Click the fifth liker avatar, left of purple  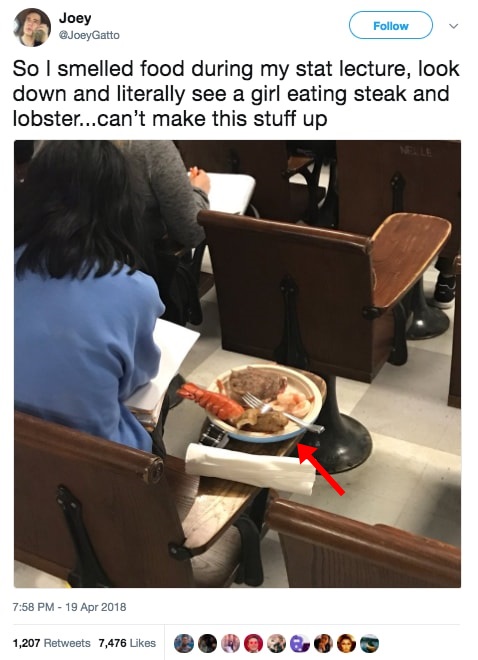pos(276,643)
